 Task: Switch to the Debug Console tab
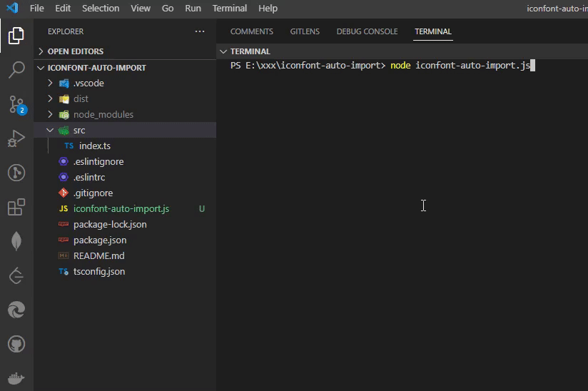click(367, 31)
